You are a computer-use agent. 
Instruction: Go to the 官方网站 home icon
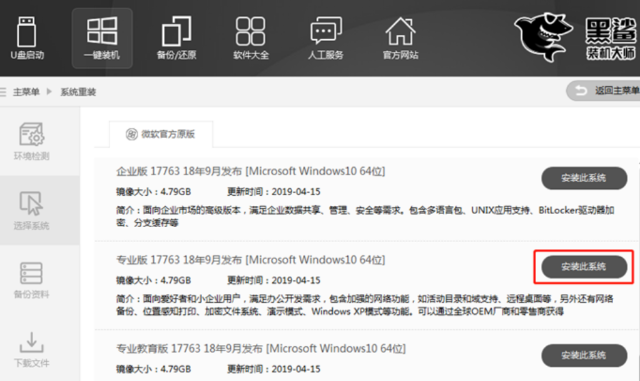click(400, 31)
